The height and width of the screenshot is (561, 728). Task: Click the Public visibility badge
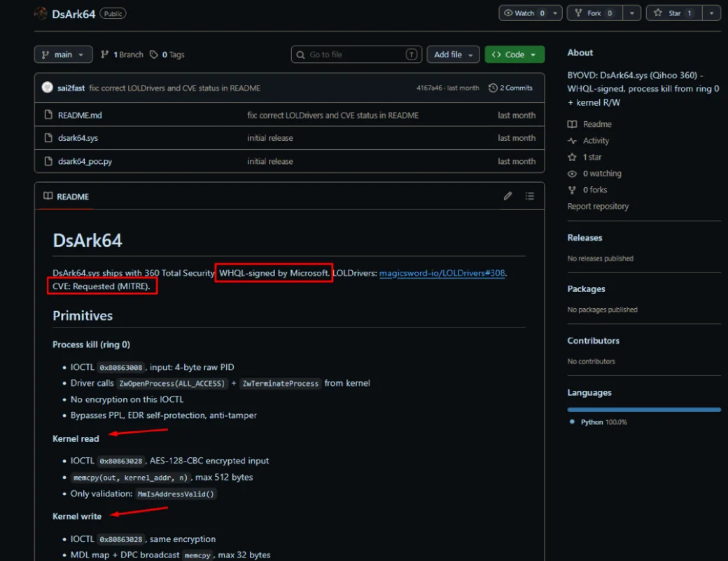tap(113, 14)
